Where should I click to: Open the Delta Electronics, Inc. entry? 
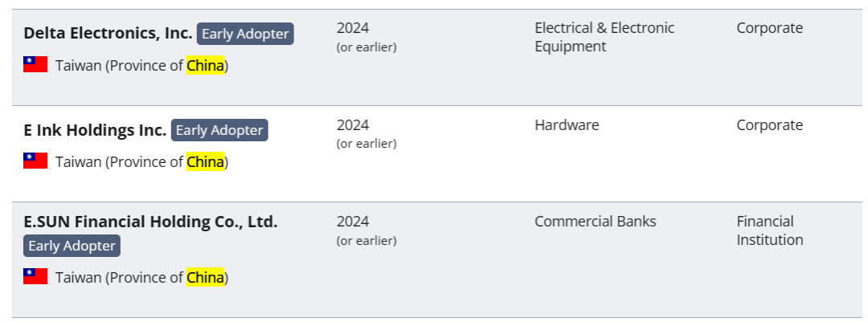pyautogui.click(x=108, y=34)
